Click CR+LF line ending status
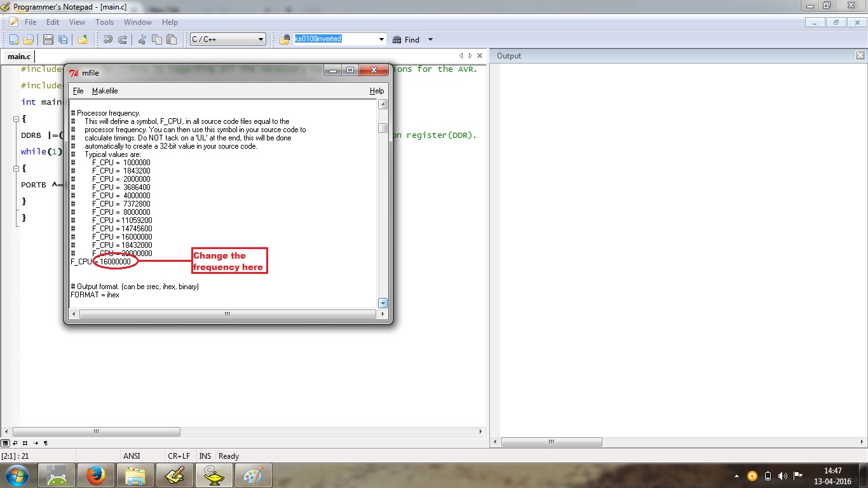 click(x=179, y=456)
